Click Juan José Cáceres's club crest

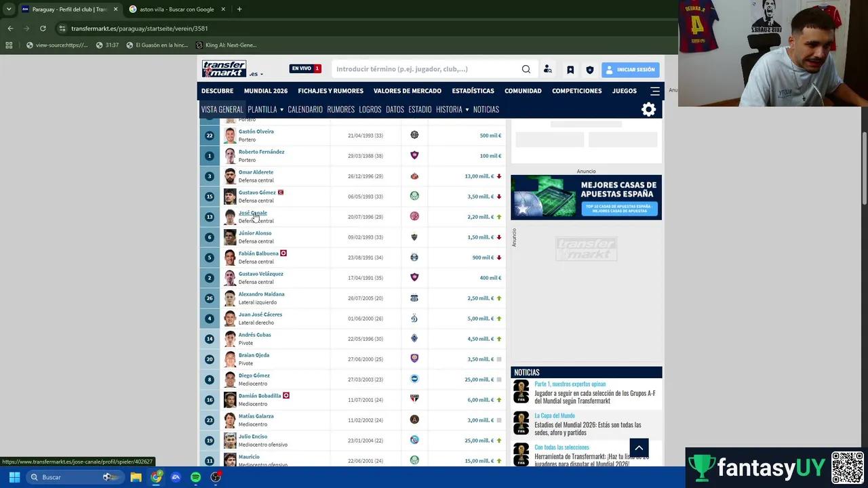click(414, 318)
